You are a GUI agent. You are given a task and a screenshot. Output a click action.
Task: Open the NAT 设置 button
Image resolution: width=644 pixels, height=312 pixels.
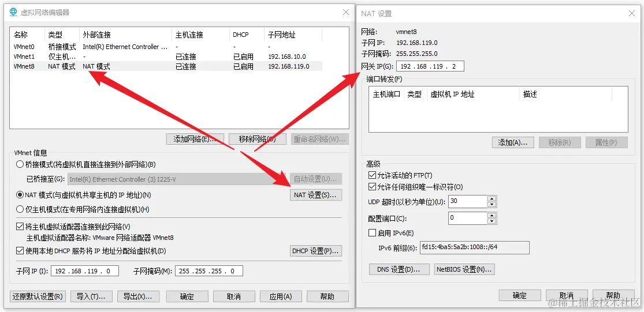tap(316, 195)
